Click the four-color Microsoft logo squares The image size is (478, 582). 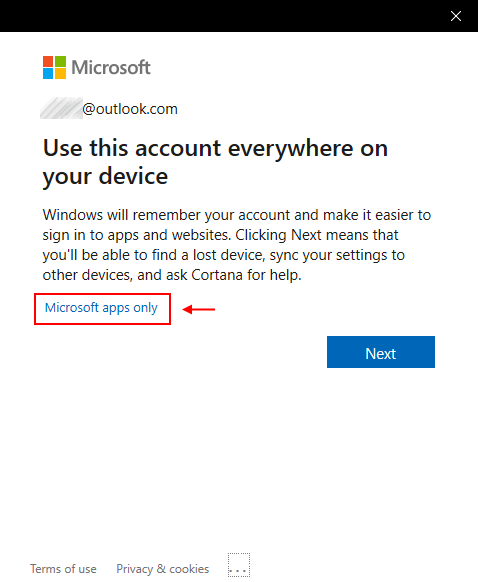[54, 68]
